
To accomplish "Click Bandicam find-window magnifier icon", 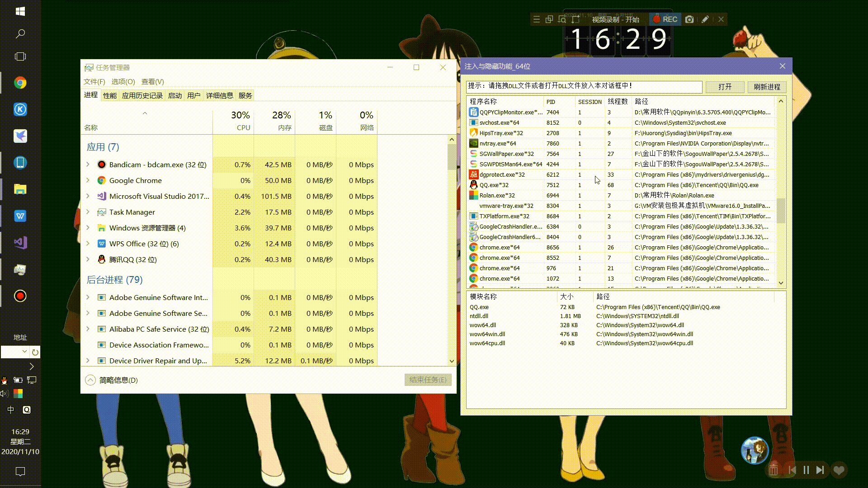I will [x=562, y=19].
